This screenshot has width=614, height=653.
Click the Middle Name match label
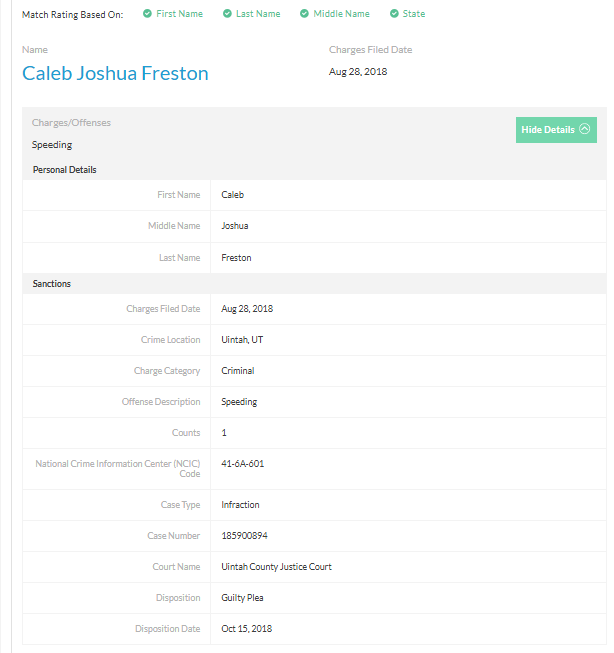341,14
